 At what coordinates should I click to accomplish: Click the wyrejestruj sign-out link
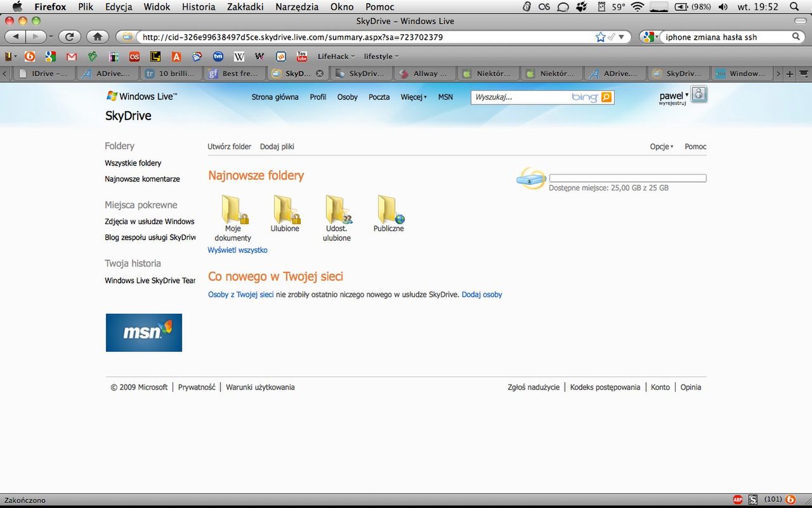(x=672, y=103)
